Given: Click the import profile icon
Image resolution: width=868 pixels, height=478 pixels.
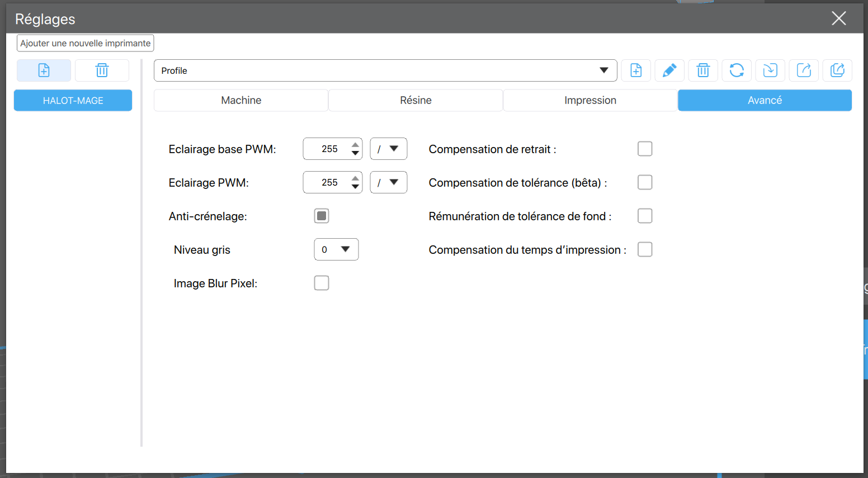Looking at the screenshot, I should pyautogui.click(x=770, y=70).
